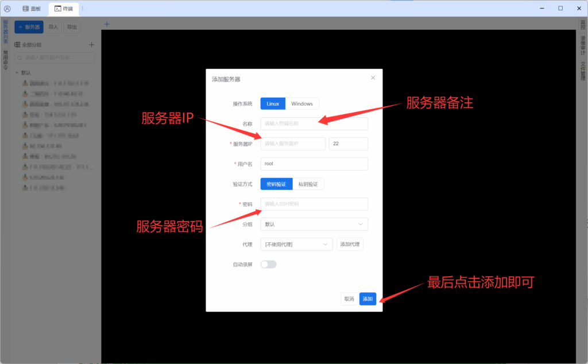Switch to the 终端 tab
Image resolution: width=588 pixels, height=364 pixels.
(64, 9)
